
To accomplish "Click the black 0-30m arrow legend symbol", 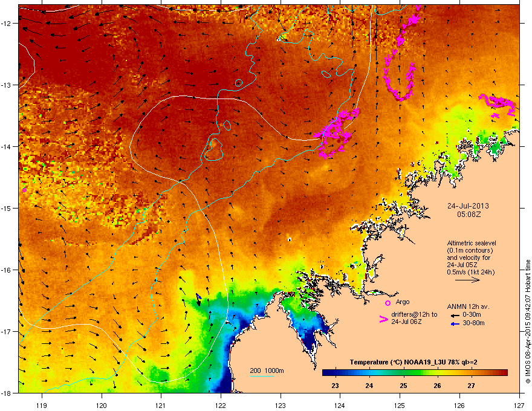I will [455, 316].
